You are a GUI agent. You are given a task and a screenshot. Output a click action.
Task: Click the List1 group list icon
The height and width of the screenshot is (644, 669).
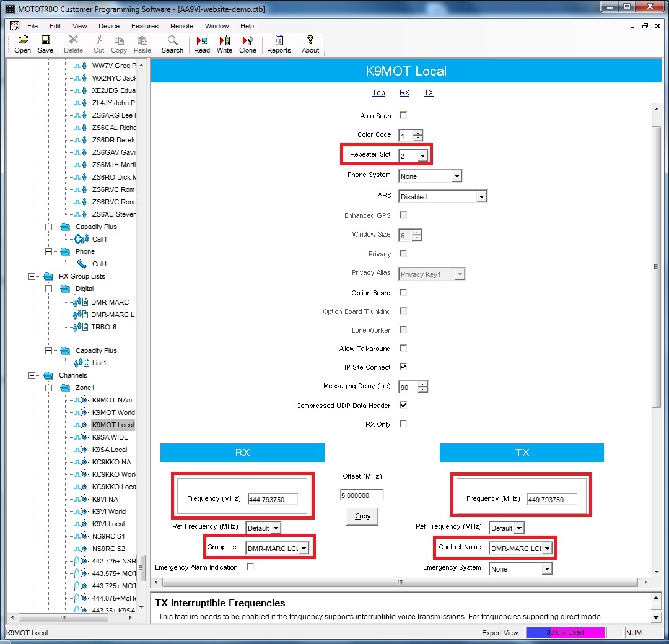[x=82, y=363]
